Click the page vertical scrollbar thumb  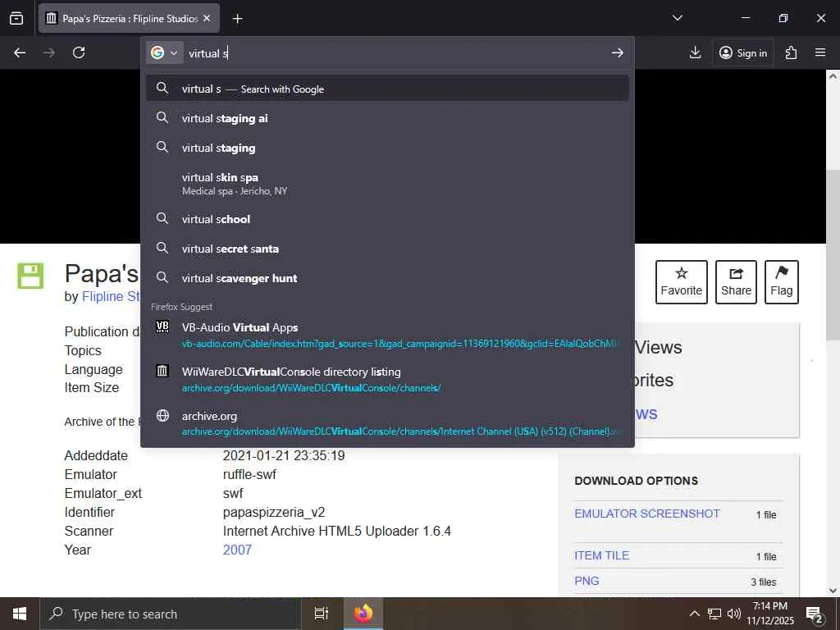tap(833, 254)
